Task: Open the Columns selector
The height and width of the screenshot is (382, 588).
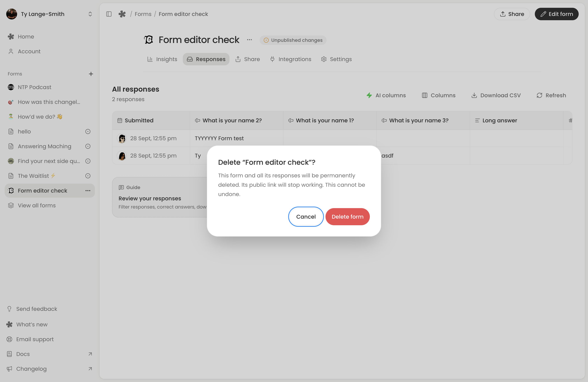Action: 438,95
